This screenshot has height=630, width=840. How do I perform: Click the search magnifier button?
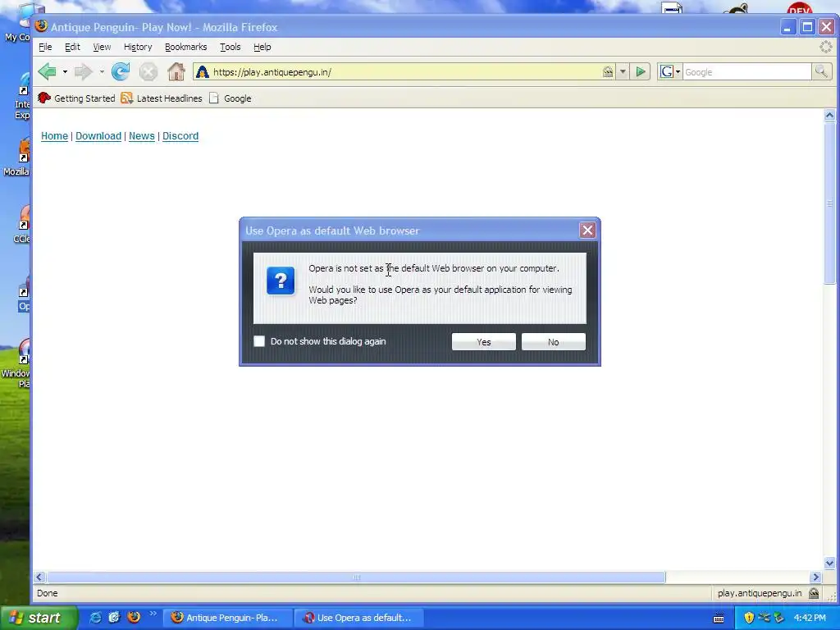tap(820, 71)
